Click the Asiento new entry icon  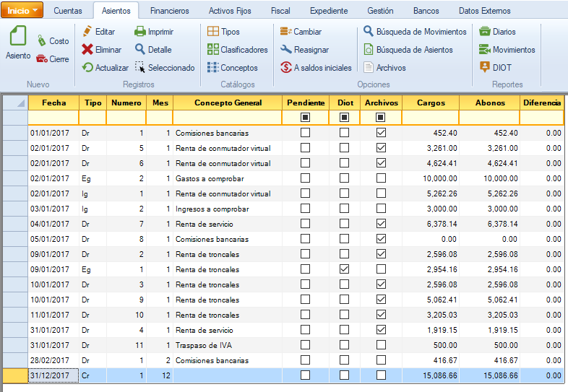18,38
